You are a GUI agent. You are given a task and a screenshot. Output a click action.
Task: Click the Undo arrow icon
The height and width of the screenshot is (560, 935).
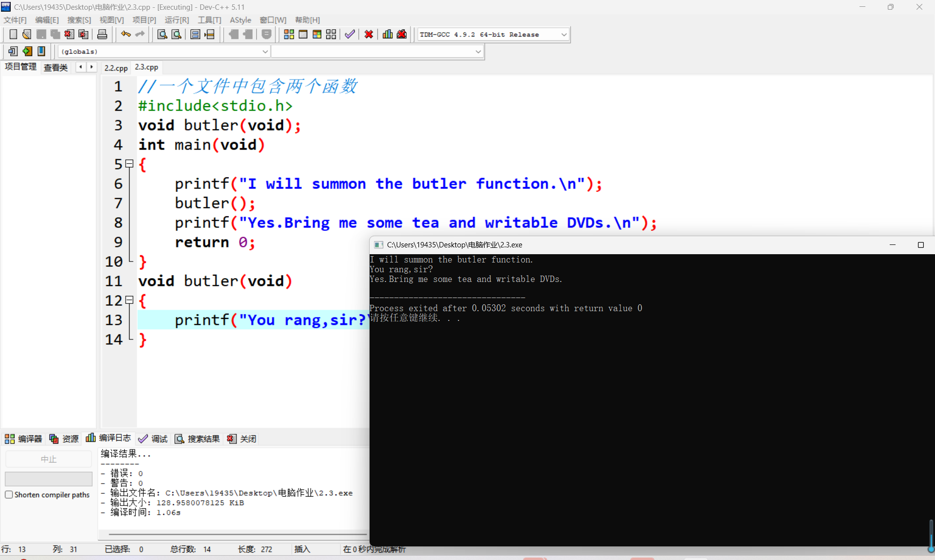(126, 34)
